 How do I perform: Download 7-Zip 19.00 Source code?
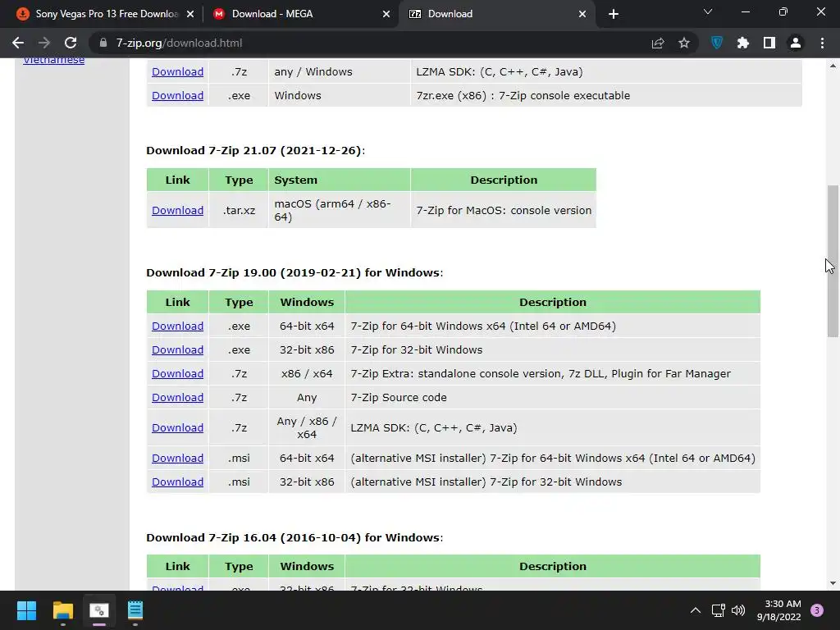[x=177, y=398]
